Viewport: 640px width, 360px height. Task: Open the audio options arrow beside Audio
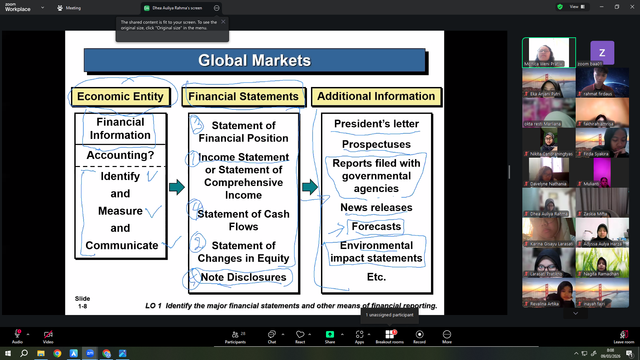tap(28, 334)
